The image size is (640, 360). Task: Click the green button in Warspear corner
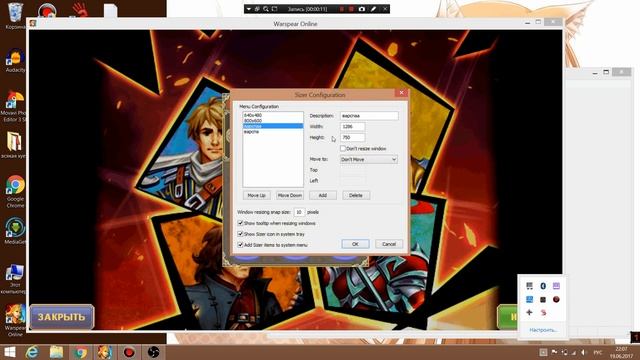tap(507, 317)
